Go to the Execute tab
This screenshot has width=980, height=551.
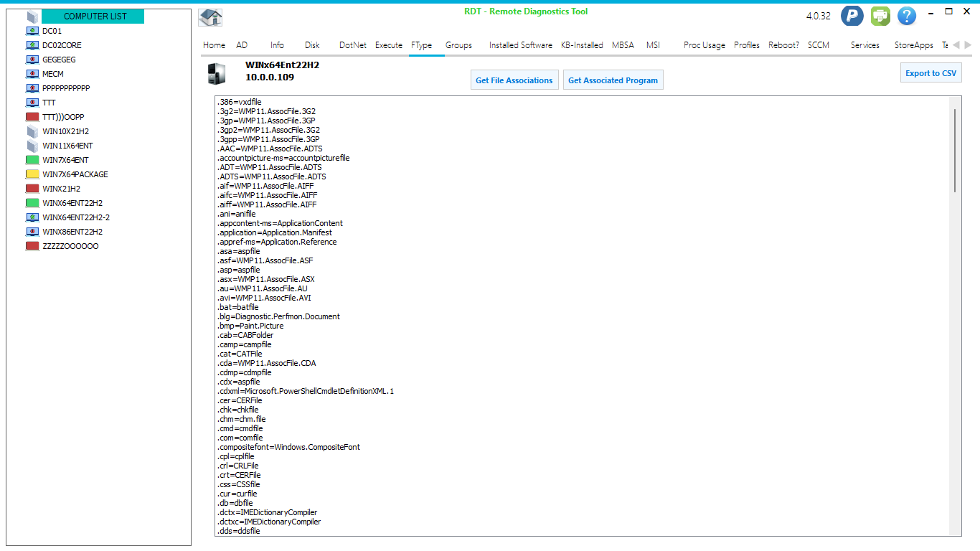pyautogui.click(x=389, y=45)
